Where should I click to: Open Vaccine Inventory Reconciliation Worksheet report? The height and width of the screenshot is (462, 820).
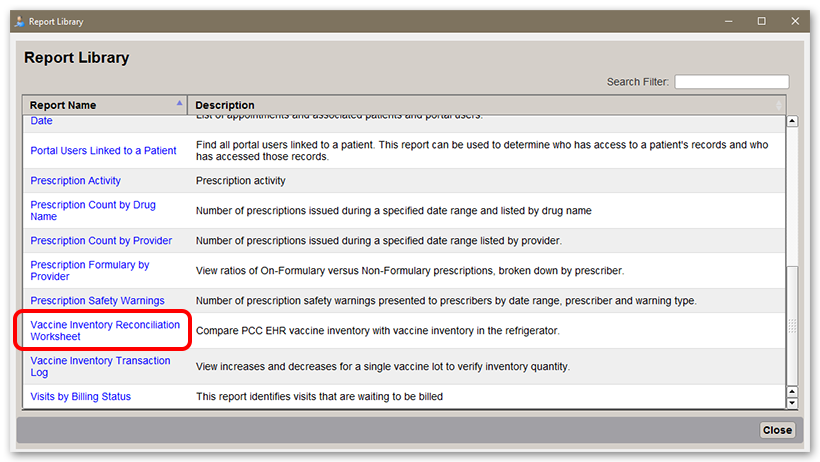[x=105, y=331]
